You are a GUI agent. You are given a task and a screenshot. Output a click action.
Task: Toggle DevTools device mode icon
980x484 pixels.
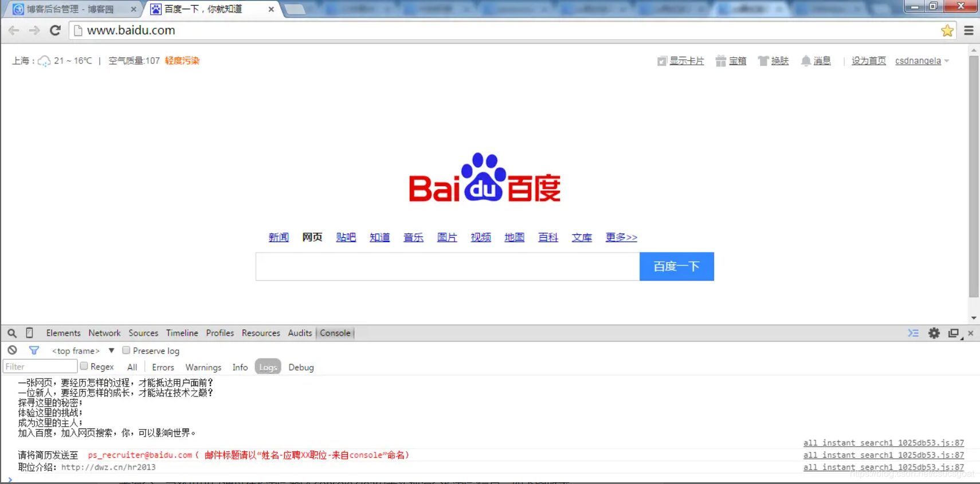point(30,333)
